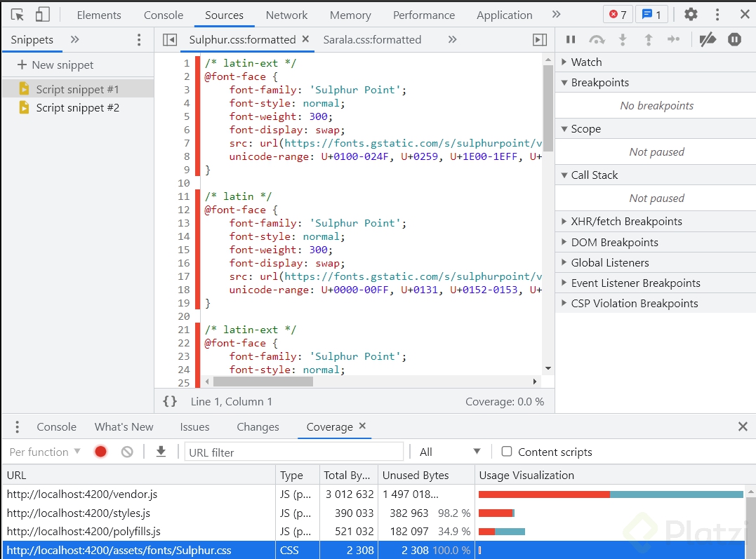This screenshot has height=559, width=756.
Task: Click the clear coverage icon
Action: click(127, 452)
